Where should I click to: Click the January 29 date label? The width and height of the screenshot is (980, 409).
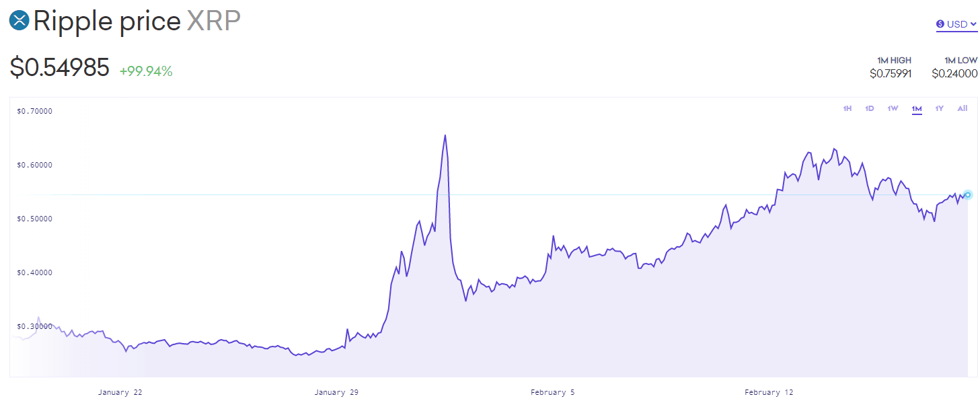[x=336, y=392]
